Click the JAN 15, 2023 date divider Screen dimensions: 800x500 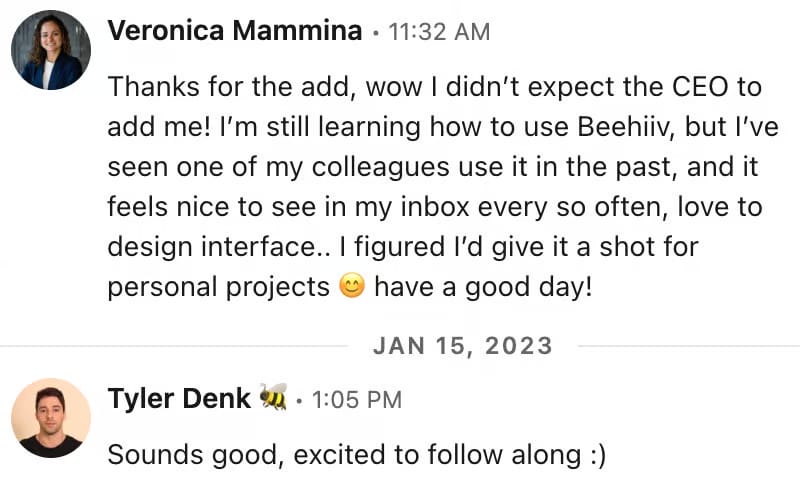tap(462, 346)
